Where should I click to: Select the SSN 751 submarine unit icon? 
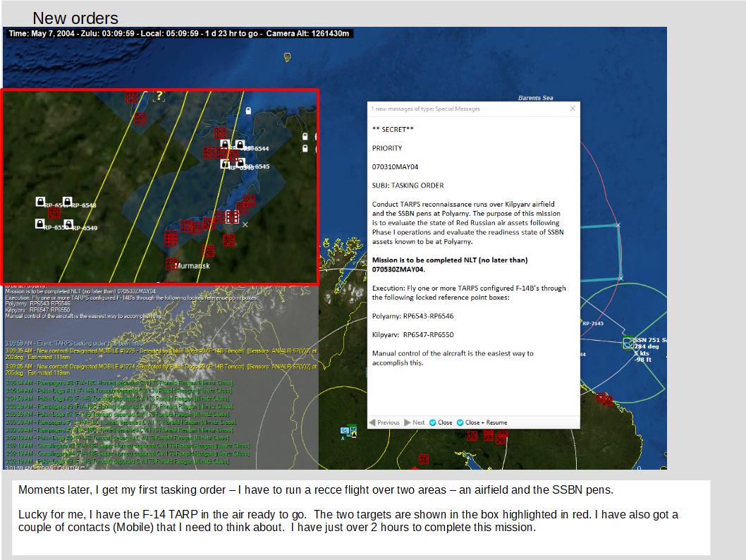(628, 343)
